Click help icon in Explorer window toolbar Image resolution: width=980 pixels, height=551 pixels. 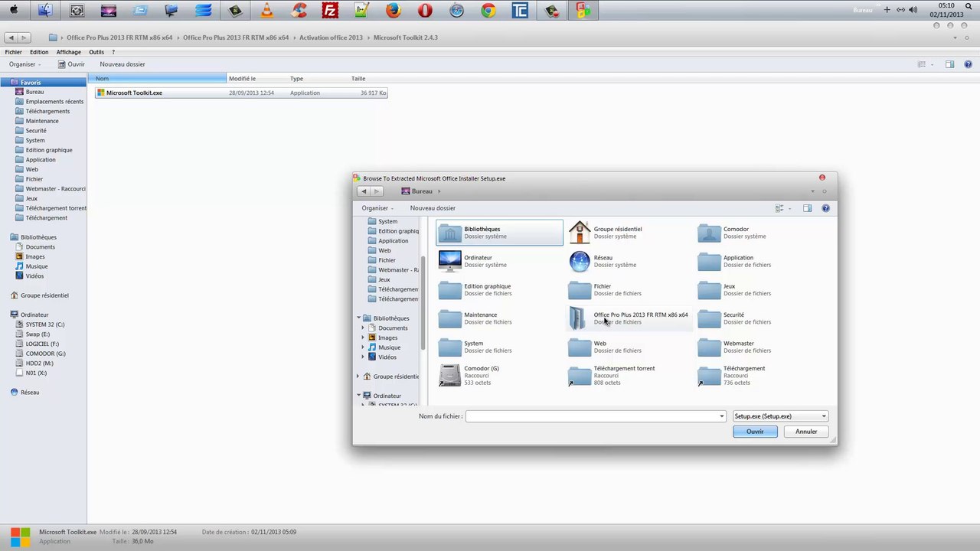[969, 64]
